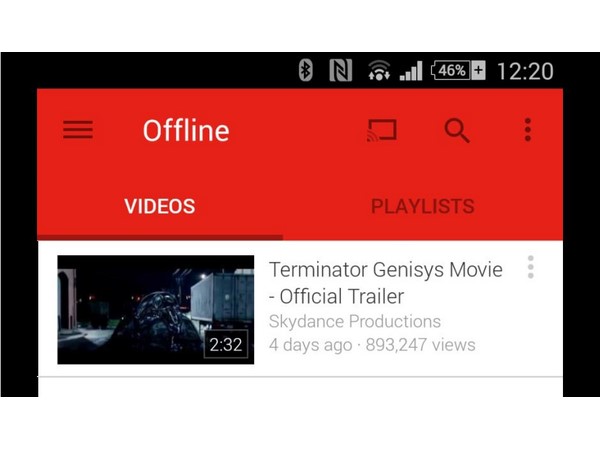Viewport: 600px width, 450px height.
Task: Tap the Wi-Fi signal status icon
Action: pos(379,70)
